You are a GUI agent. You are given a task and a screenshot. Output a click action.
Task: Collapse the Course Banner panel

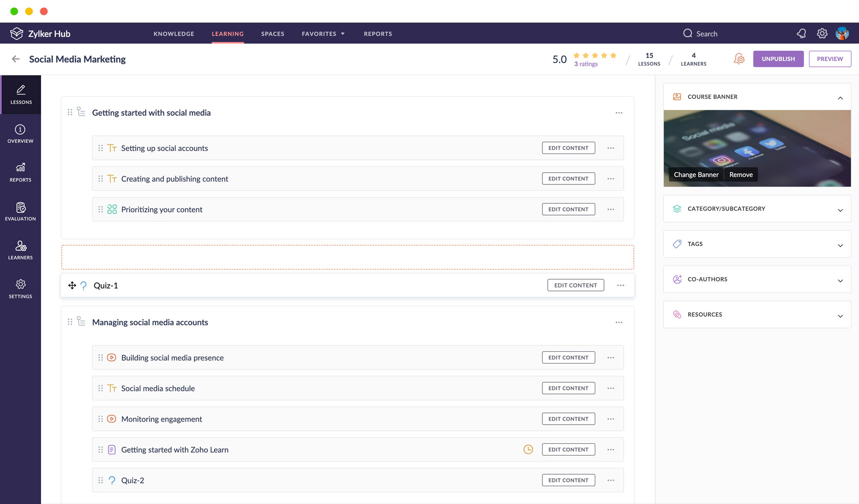click(840, 97)
